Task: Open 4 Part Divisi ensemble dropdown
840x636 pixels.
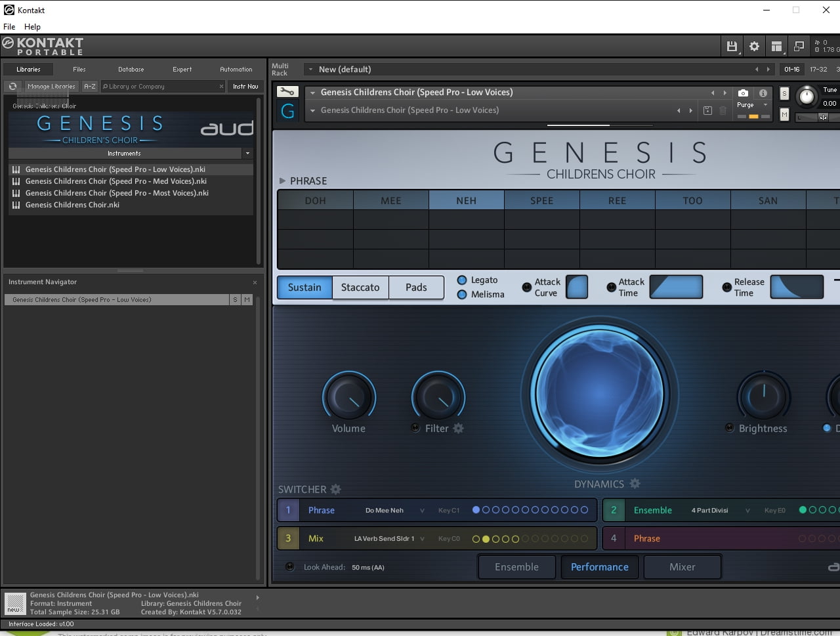Action: [747, 511]
